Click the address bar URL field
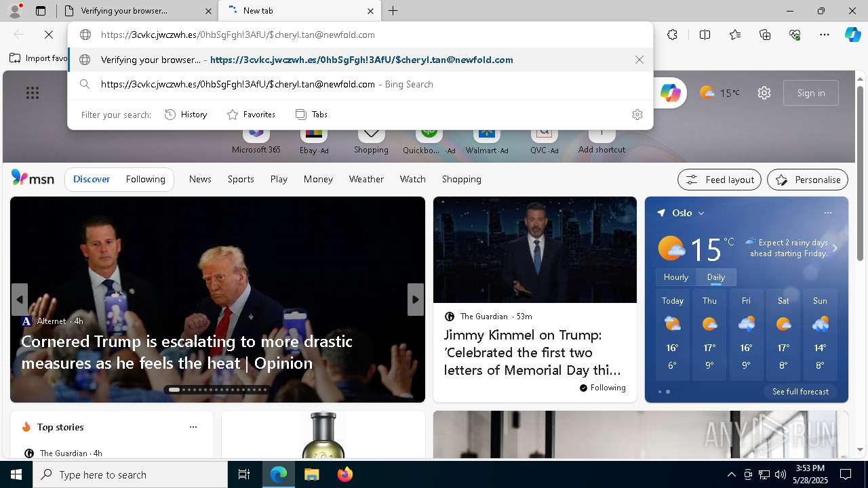The width and height of the screenshot is (868, 488). coord(360,35)
